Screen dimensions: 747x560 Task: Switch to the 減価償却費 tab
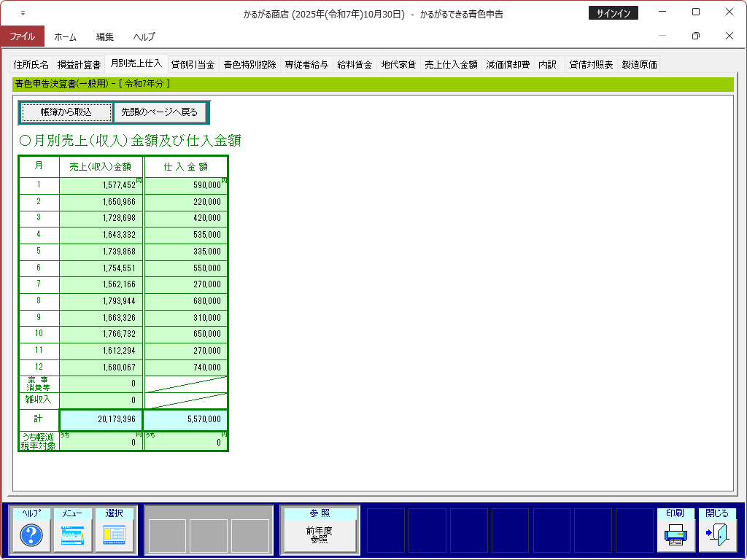(508, 64)
